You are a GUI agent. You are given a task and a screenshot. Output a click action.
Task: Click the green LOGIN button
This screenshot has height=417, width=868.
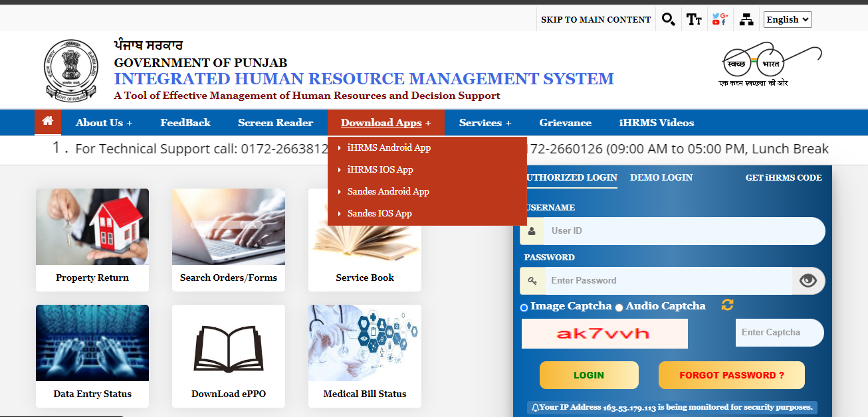(589, 375)
